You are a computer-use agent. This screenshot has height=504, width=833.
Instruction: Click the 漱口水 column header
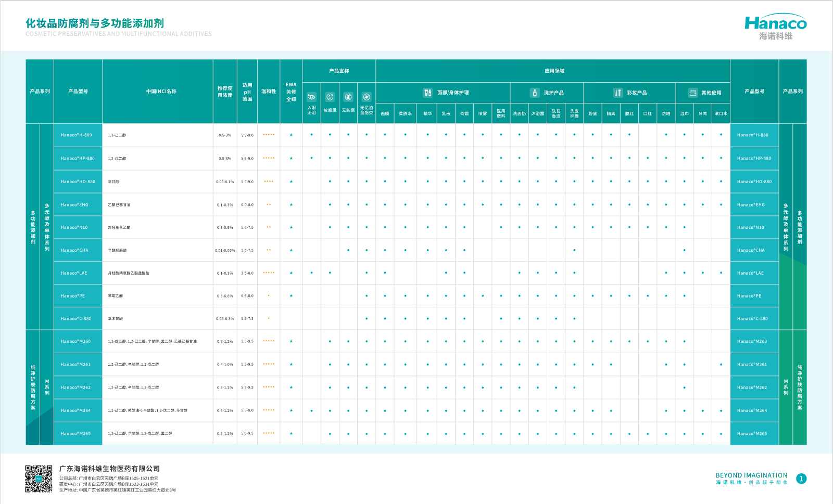tap(721, 113)
